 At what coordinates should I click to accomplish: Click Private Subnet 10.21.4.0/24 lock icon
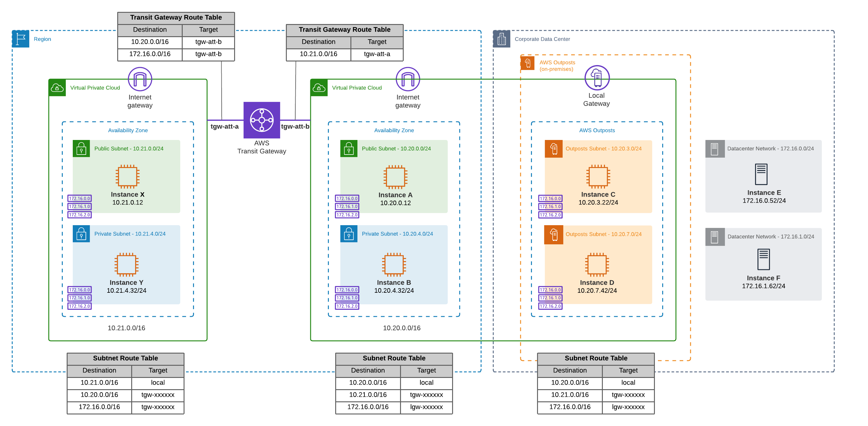pos(81,234)
